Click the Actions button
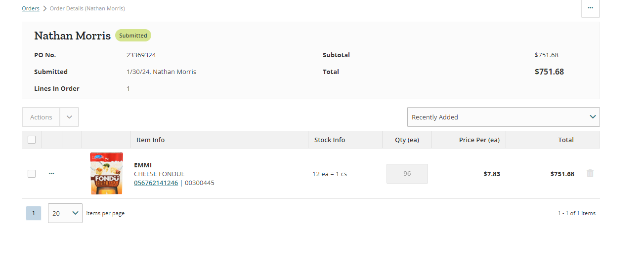This screenshot has height=267, width=644. click(x=41, y=117)
